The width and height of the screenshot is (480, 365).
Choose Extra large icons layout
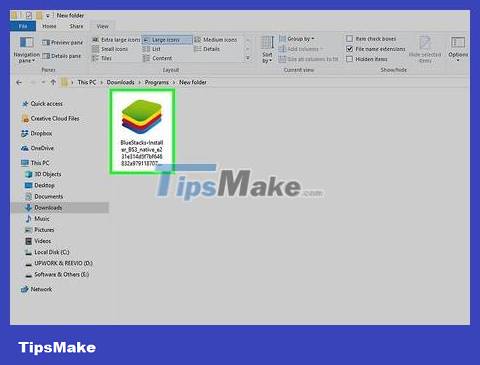[x=116, y=40]
